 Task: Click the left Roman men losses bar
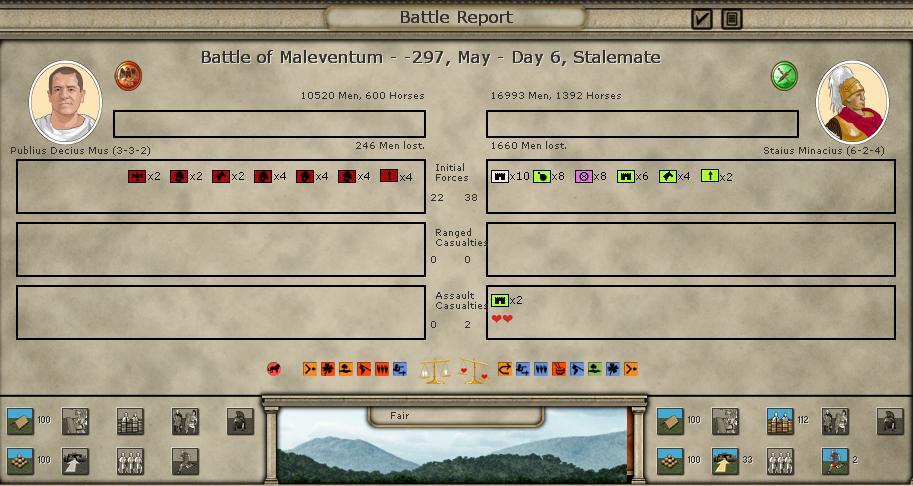[269, 124]
